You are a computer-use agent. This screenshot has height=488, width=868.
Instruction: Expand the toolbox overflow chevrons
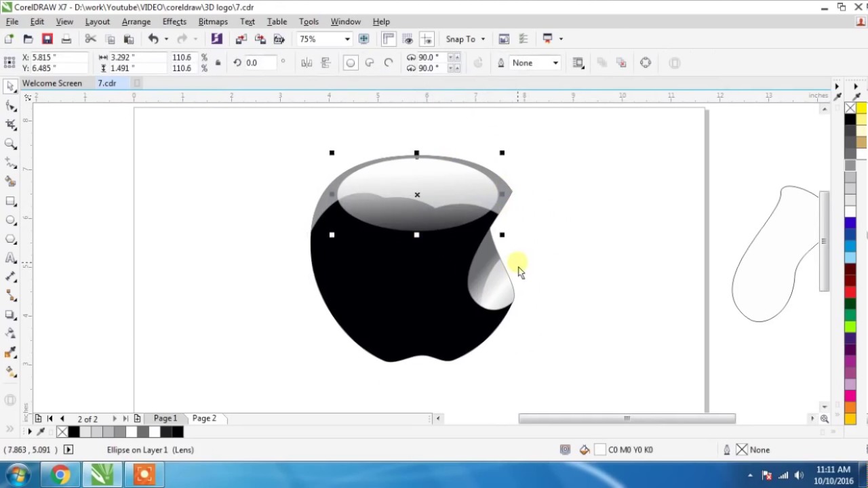coord(9,429)
